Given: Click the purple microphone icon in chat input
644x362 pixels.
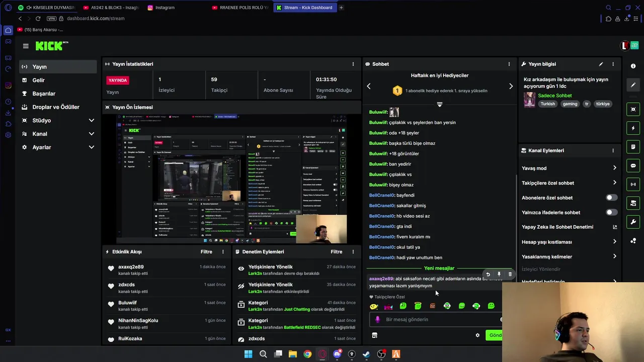Looking at the screenshot, I should point(377,319).
